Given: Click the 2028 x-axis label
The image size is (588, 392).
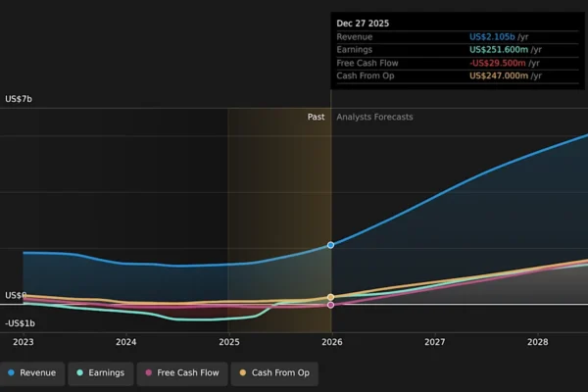Looking at the screenshot, I should 537,342.
